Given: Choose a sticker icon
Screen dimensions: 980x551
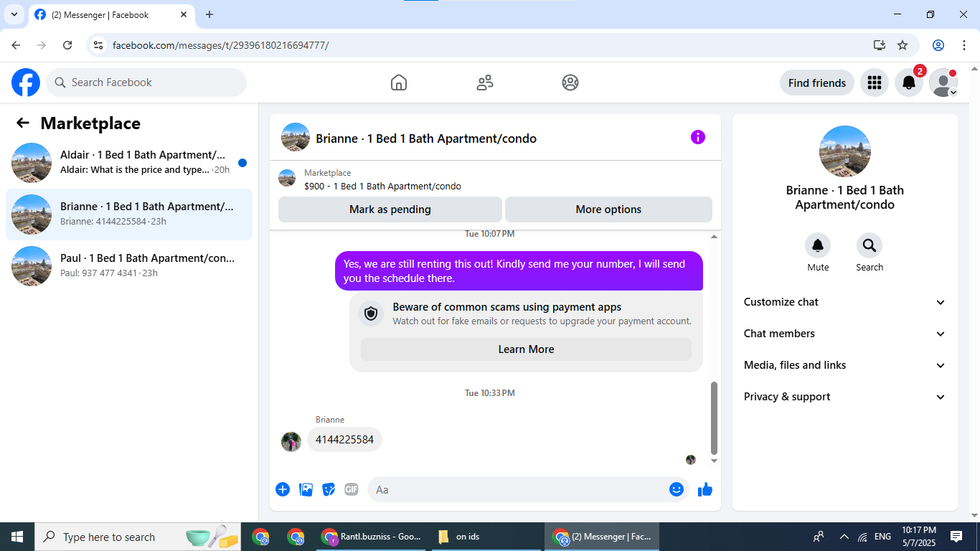Looking at the screenshot, I should pos(329,489).
